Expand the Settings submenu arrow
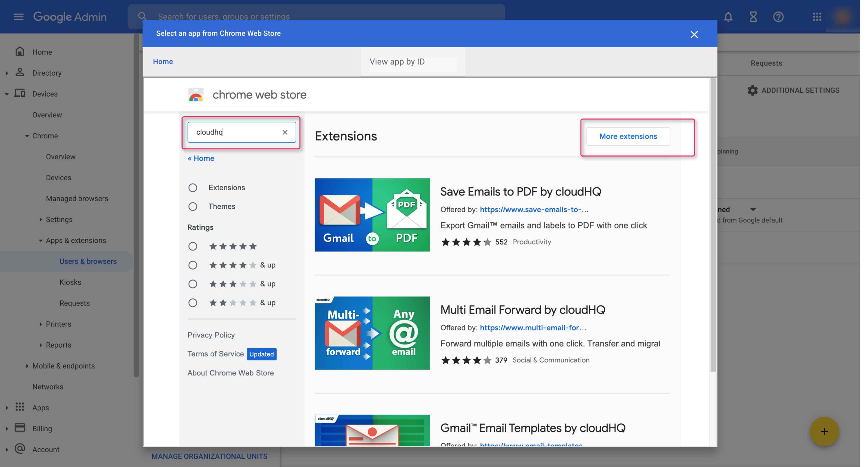 point(41,219)
